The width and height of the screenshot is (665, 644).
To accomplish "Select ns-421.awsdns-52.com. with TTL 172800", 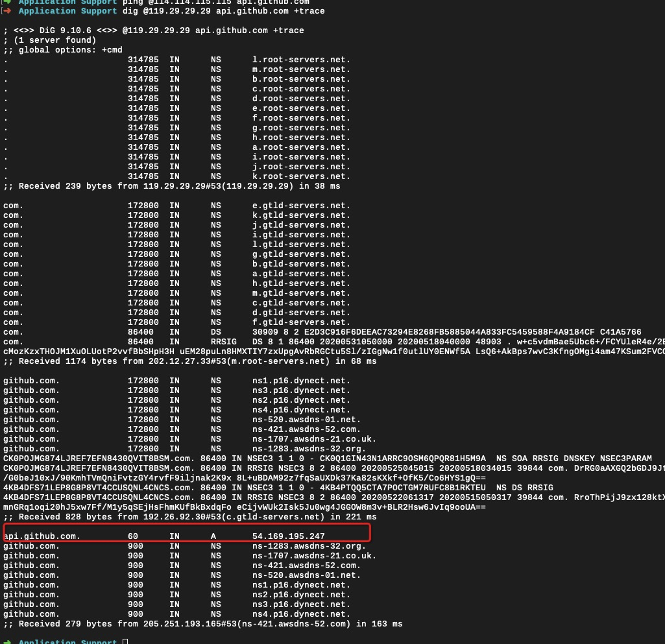I will pos(306,429).
